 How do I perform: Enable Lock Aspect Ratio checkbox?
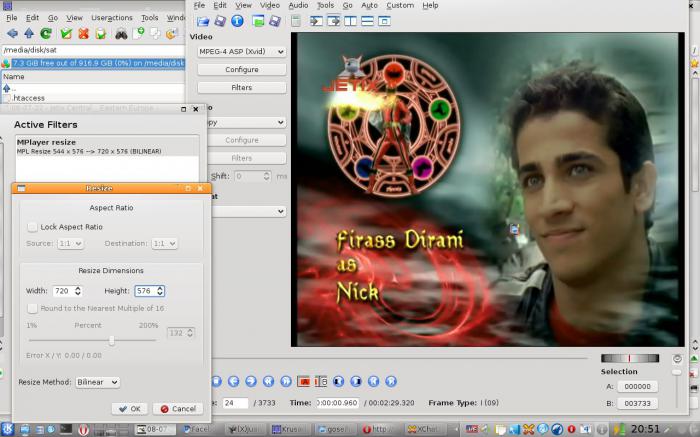coord(32,227)
